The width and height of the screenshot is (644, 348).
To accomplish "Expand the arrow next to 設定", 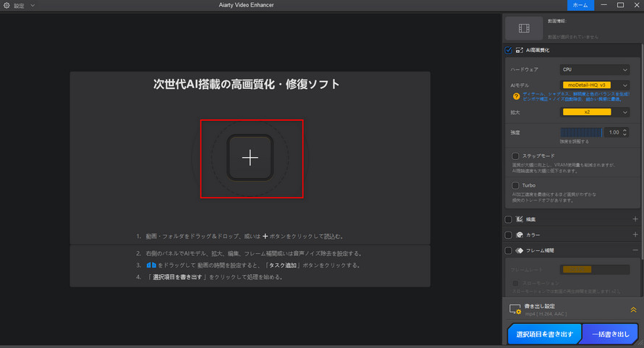I will coord(33,5).
